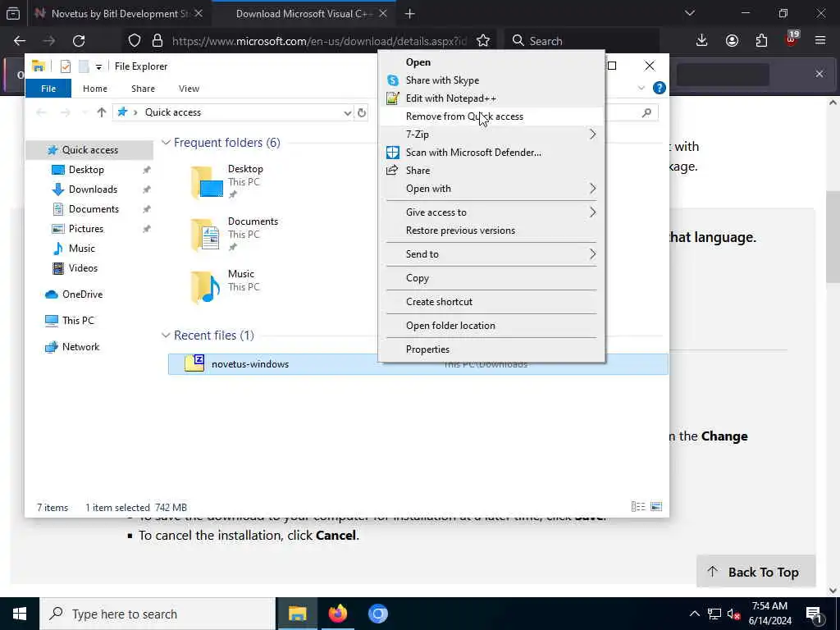Image resolution: width=840 pixels, height=630 pixels.
Task: Collapse the Recent files group
Action: tap(166, 336)
